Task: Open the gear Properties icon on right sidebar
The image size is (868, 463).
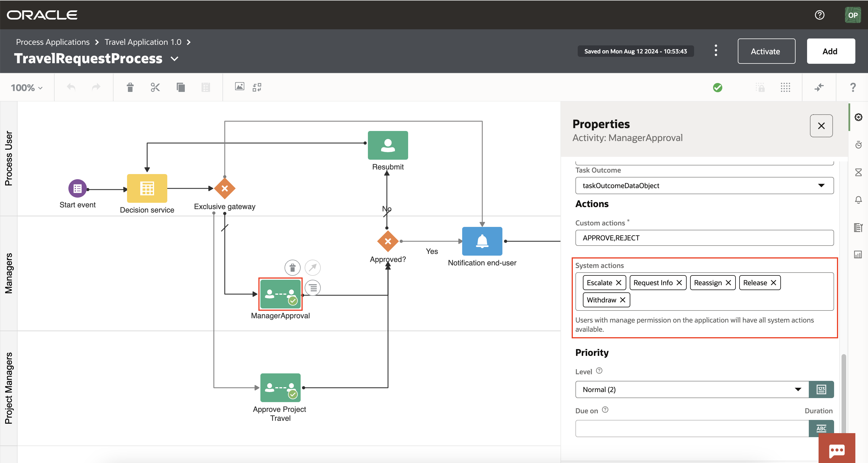Action: tap(858, 117)
